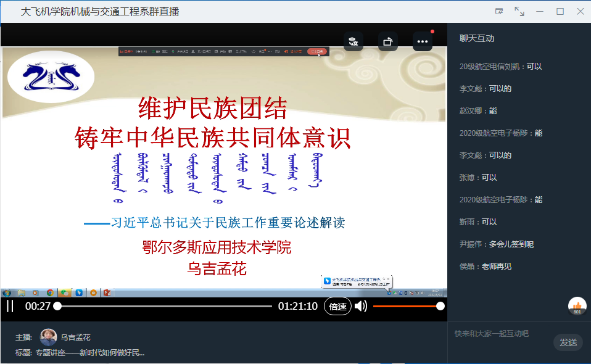Screen dimensions: 591x364
Task: Click the video progress bar track
Action: pyautogui.click(x=164, y=306)
